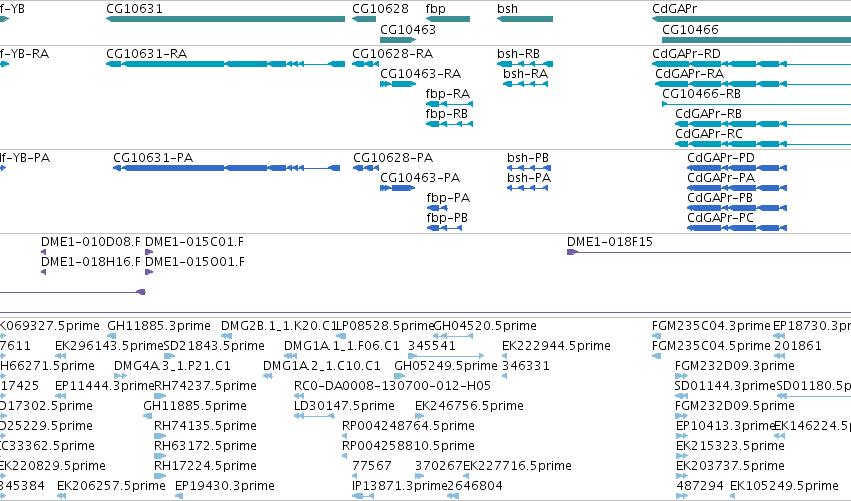
Task: Click the CG10466-RB transcript line
Action: coord(757,104)
